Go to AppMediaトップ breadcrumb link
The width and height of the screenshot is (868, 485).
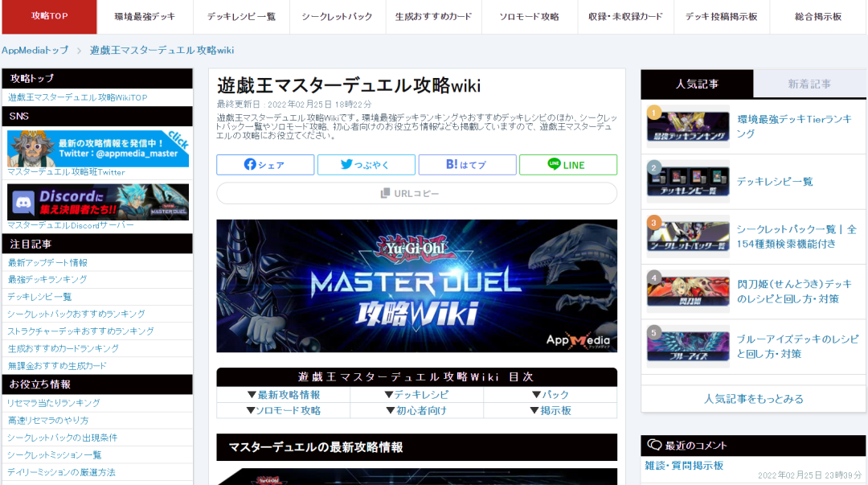(x=35, y=51)
